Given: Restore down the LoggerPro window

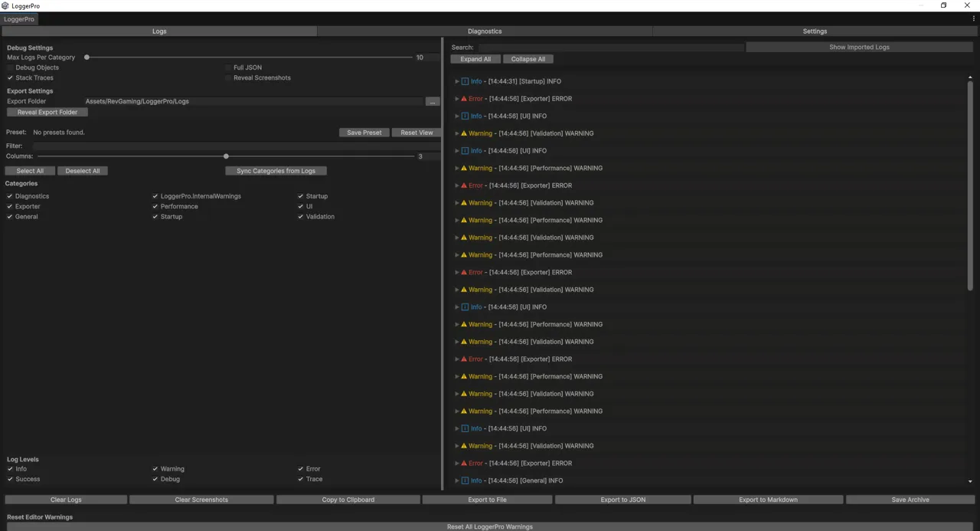Looking at the screenshot, I should (x=943, y=5).
